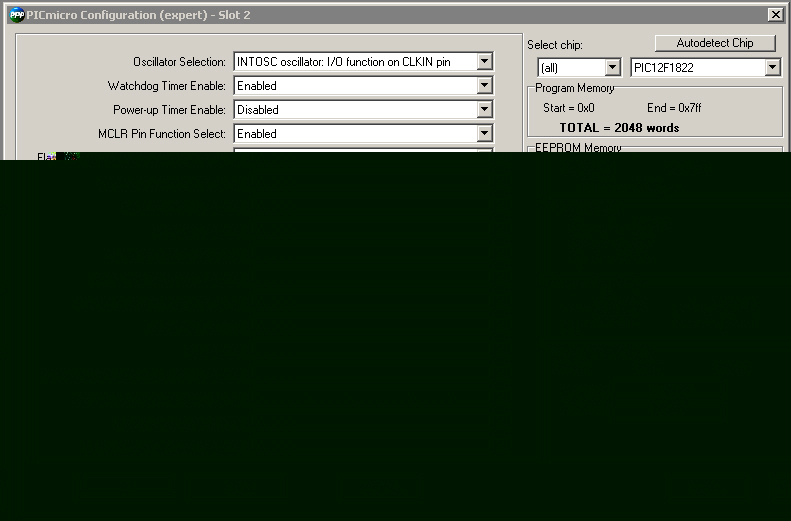
Task: Click the 'Watchdog Timer Enable:' label
Action: (x=166, y=86)
